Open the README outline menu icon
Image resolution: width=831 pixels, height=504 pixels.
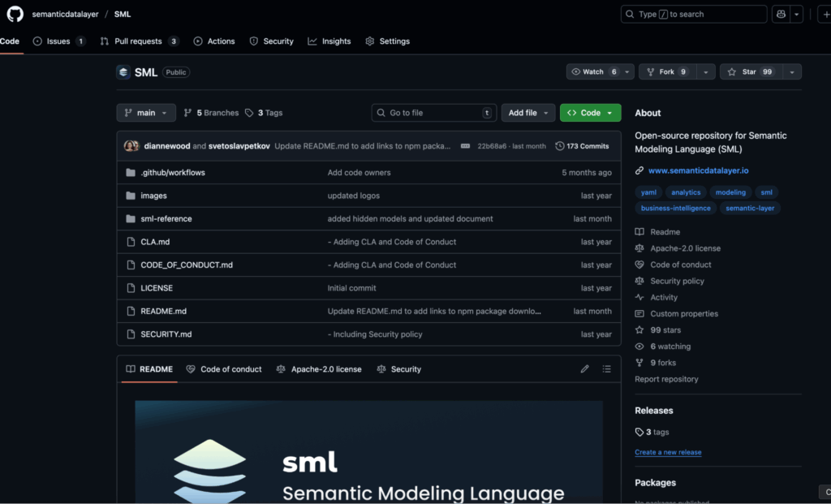tap(606, 368)
